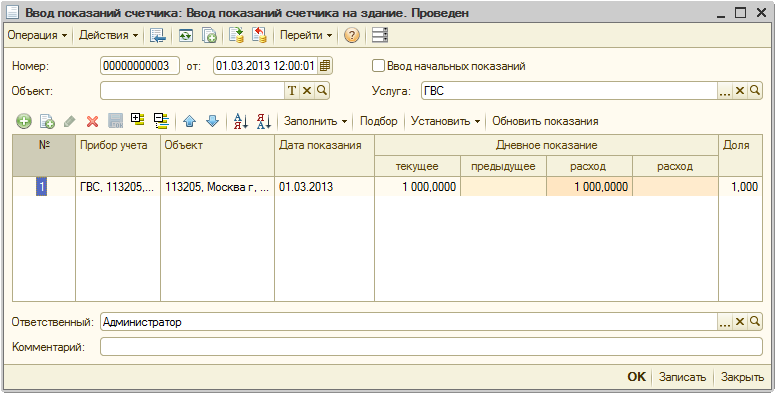Click the Записать button
775x393 pixels.
(x=683, y=377)
